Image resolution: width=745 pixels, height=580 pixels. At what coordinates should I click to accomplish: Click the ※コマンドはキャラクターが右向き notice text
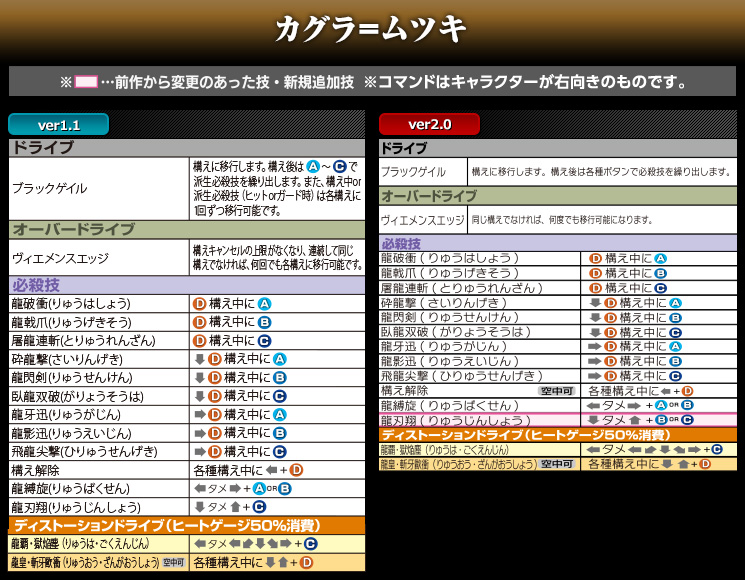525,82
